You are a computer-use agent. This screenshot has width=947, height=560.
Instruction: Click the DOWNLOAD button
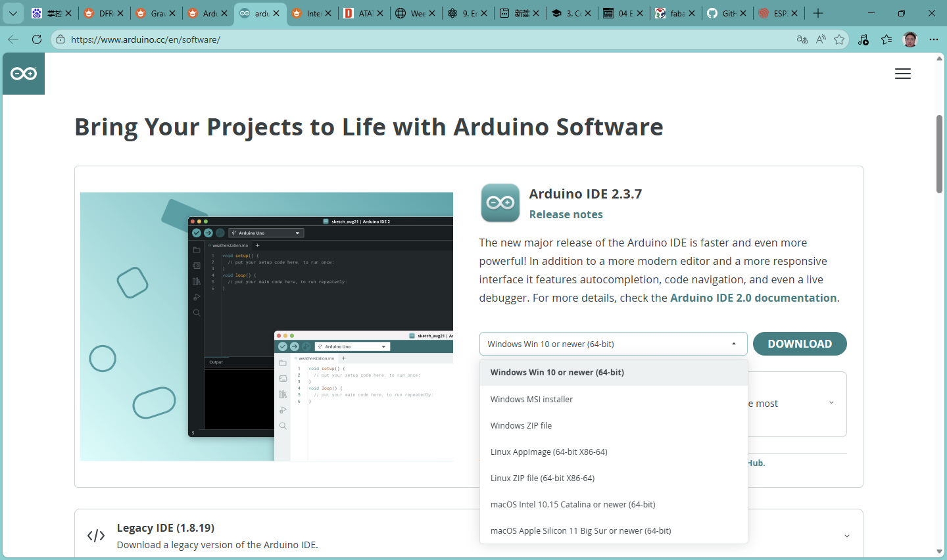(800, 344)
